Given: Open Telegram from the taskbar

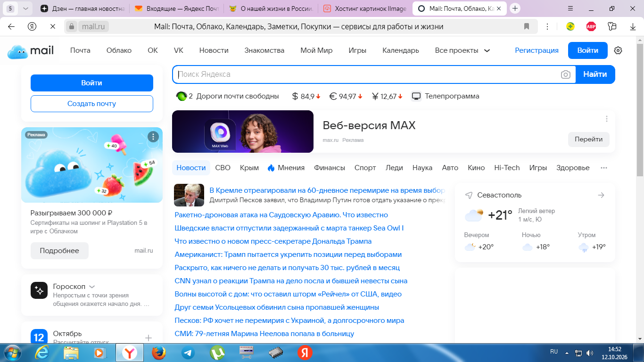Looking at the screenshot, I should [x=188, y=353].
